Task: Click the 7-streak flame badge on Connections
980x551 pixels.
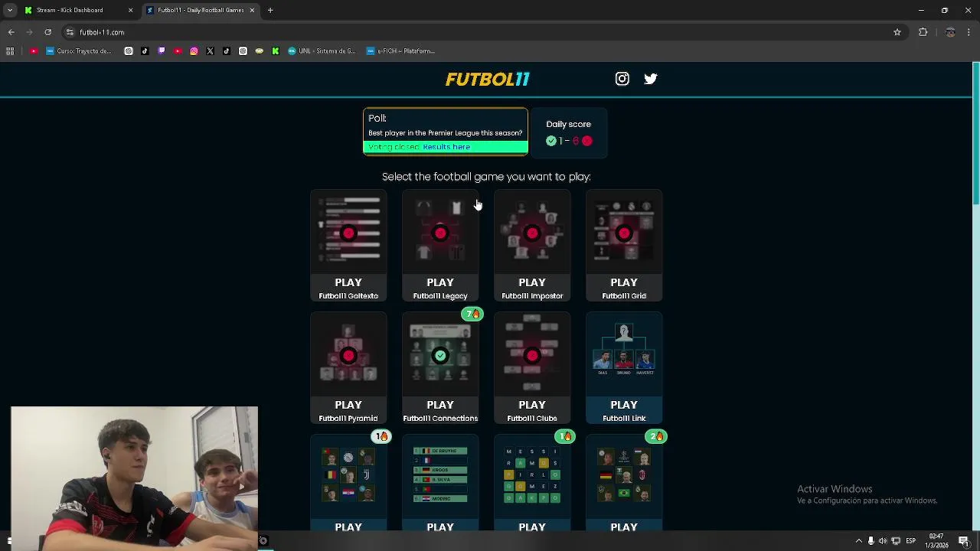Action: click(472, 314)
